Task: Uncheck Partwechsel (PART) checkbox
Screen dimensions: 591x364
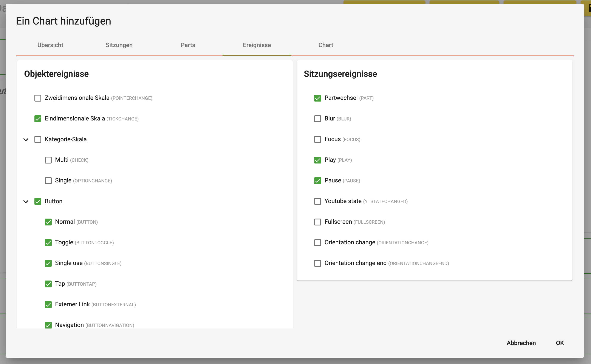Action: (x=318, y=98)
